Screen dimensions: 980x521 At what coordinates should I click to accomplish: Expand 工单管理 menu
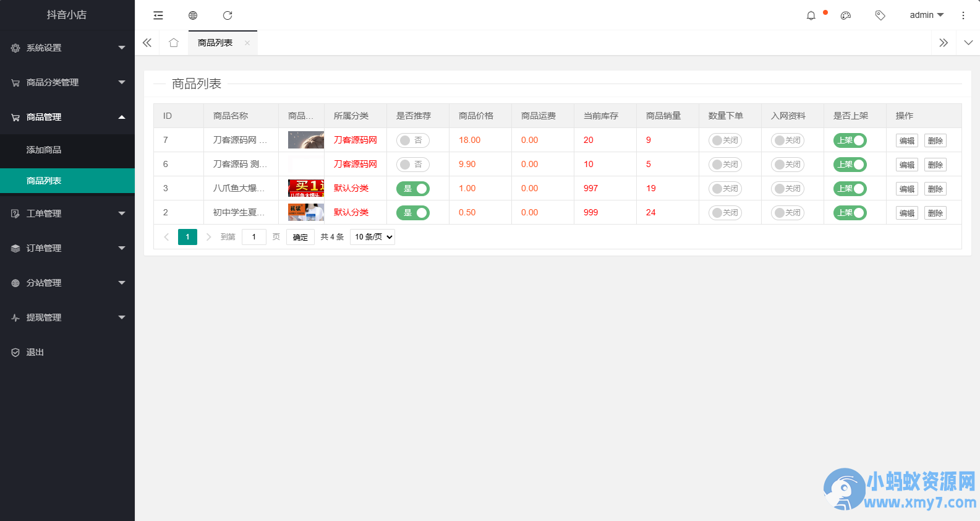[x=67, y=213]
